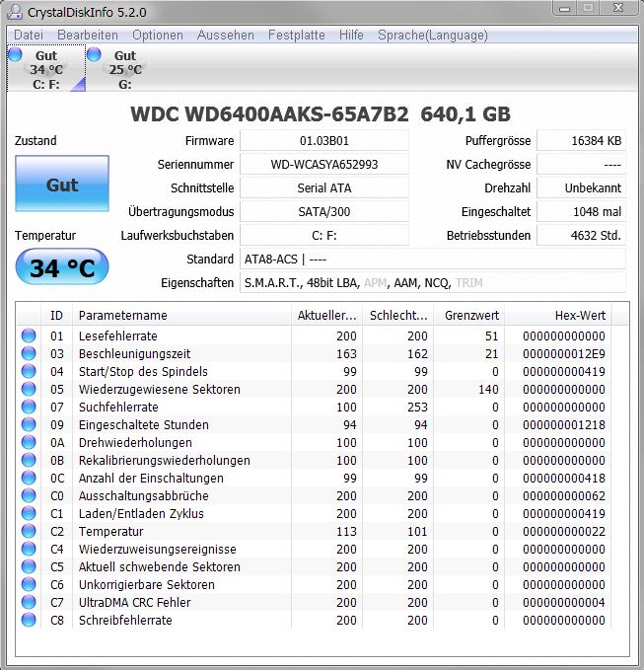
Task: Click the Drehzahl field Unbekannt
Action: pos(581,188)
